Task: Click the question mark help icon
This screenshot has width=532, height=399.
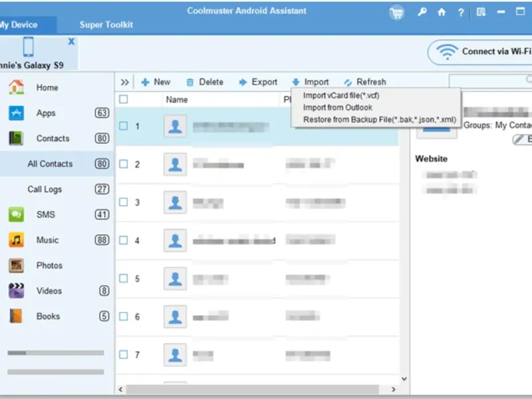Action: pos(460,13)
